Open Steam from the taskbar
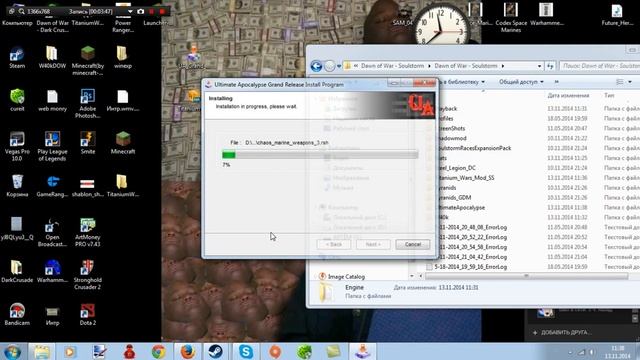 [x=216, y=351]
